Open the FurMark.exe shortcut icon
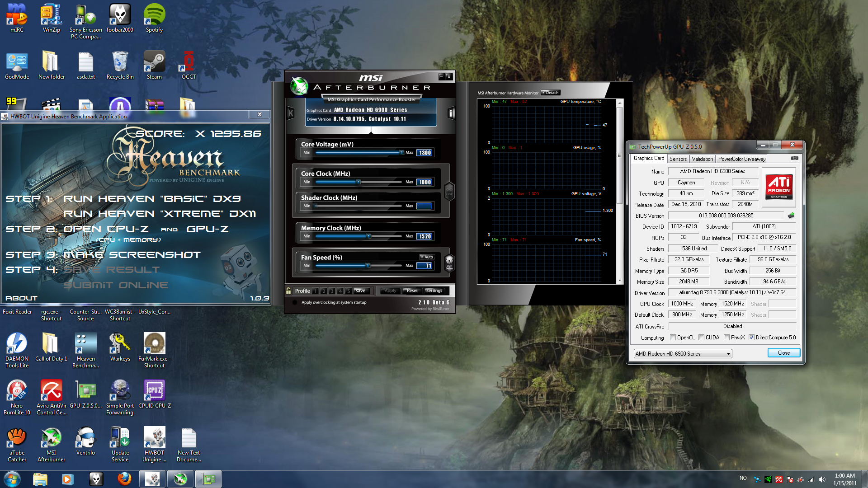This screenshot has width=868, height=488. [x=154, y=350]
